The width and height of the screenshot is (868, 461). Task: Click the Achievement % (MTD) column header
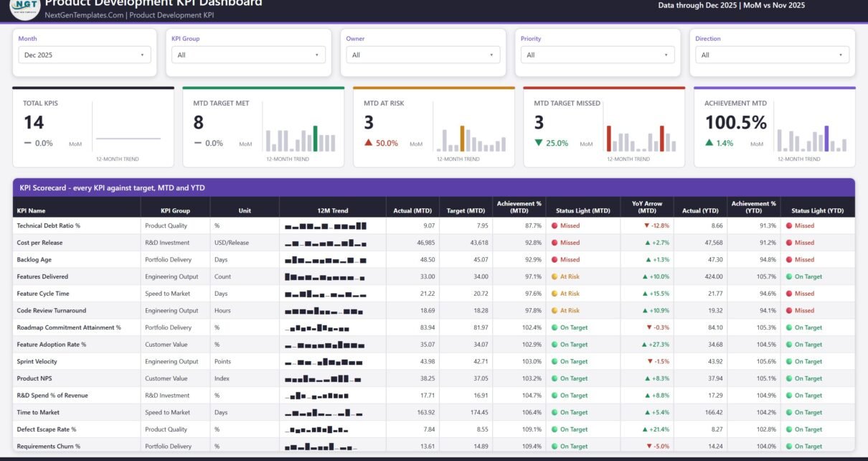tap(519, 207)
